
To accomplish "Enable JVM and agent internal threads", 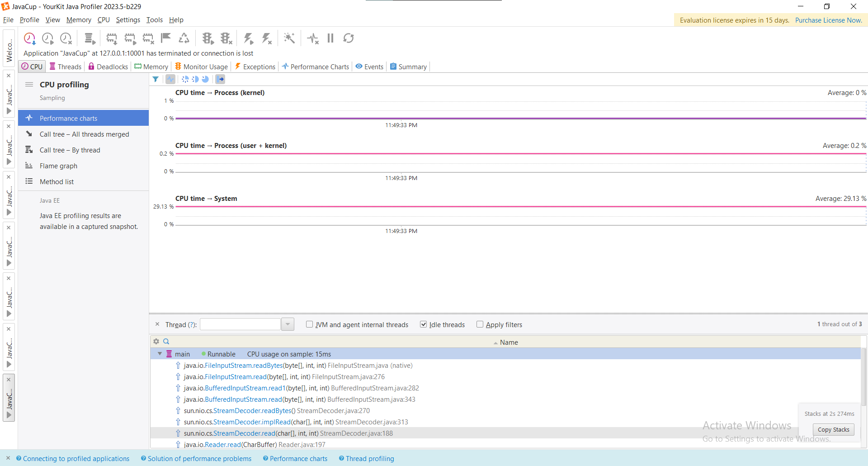I will point(310,324).
